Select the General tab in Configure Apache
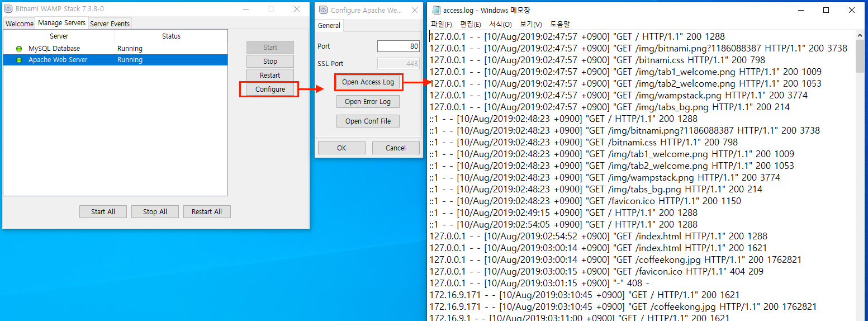 [329, 25]
